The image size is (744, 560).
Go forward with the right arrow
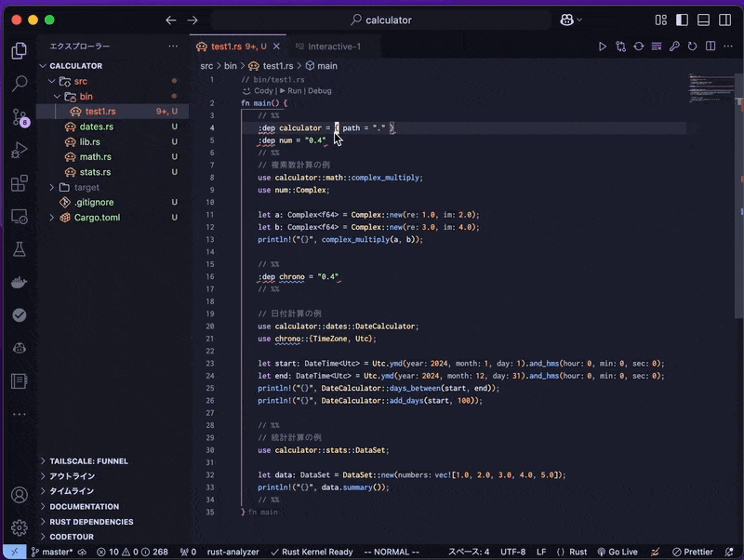coord(193,20)
